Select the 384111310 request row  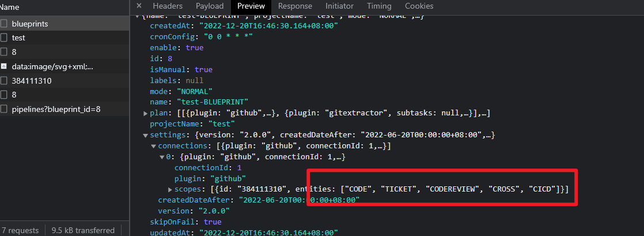(65, 81)
